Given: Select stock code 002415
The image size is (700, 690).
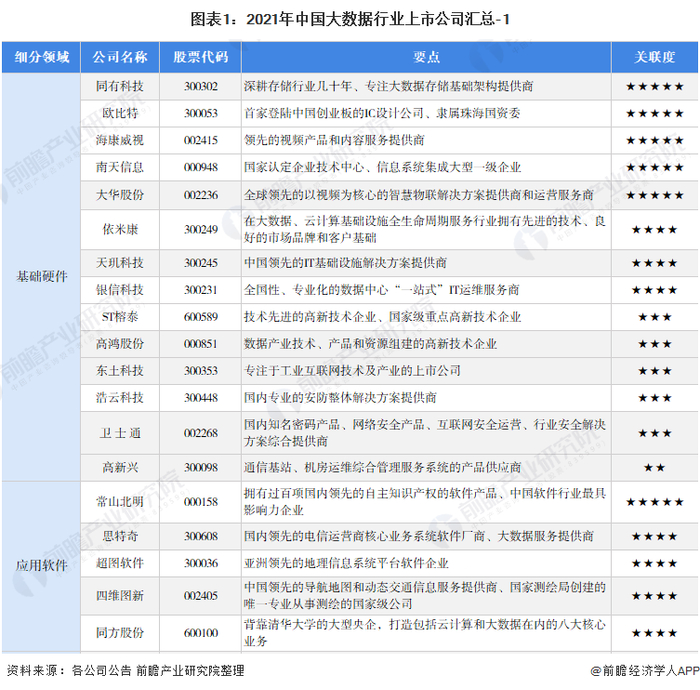Looking at the screenshot, I should (200, 140).
